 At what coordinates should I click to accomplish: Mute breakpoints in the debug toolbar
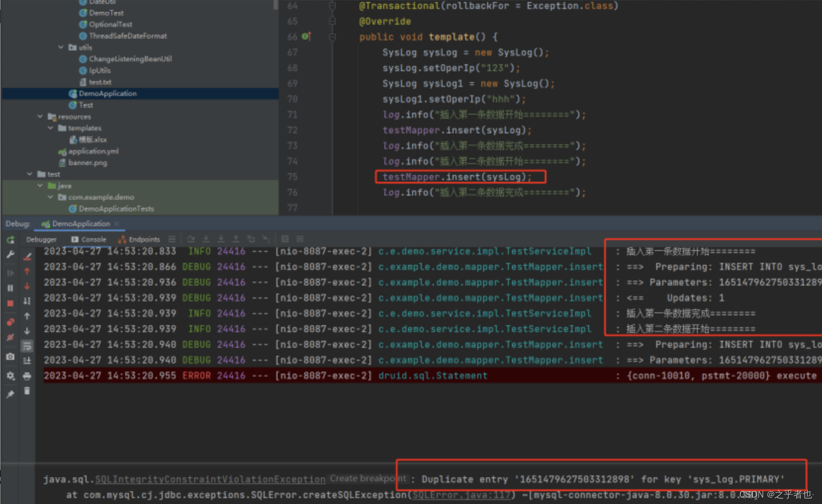pyautogui.click(x=10, y=337)
